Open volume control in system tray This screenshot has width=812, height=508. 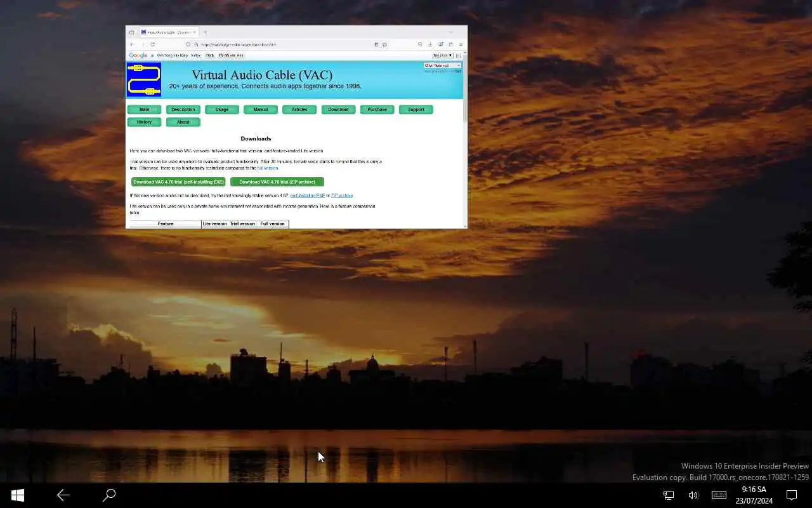tap(693, 495)
